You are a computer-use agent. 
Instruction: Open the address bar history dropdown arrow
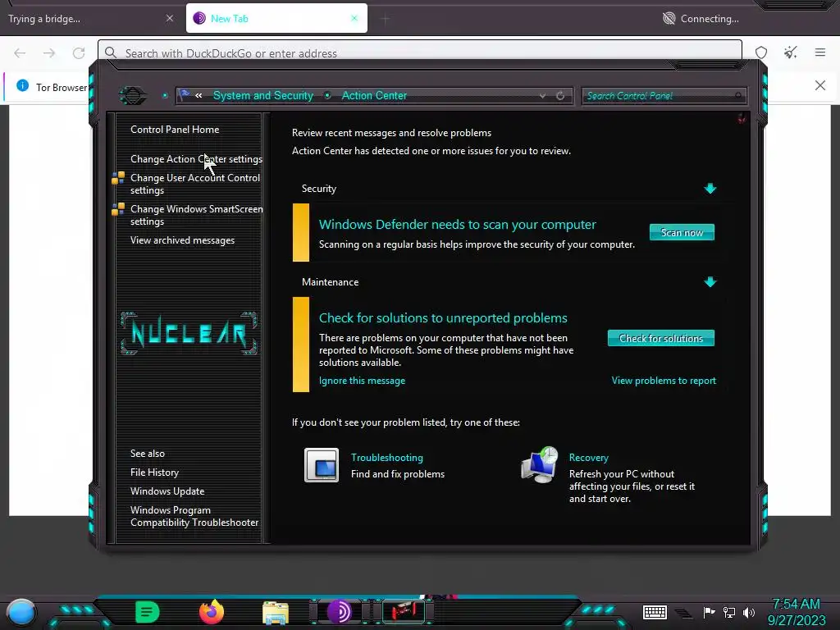click(x=543, y=96)
